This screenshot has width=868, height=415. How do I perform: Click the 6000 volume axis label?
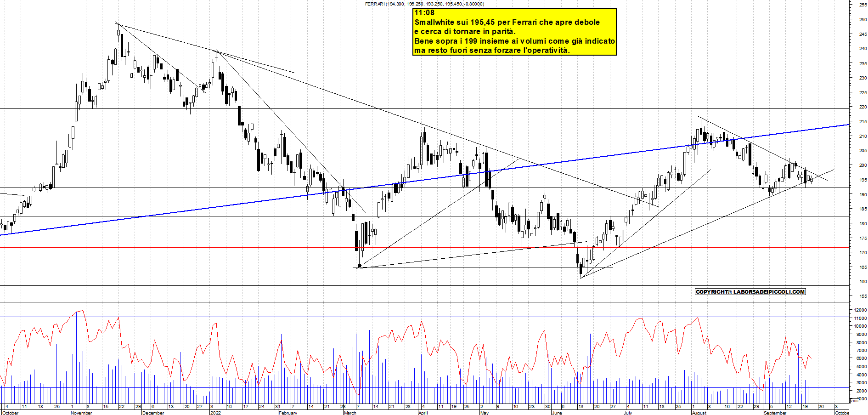862,358
